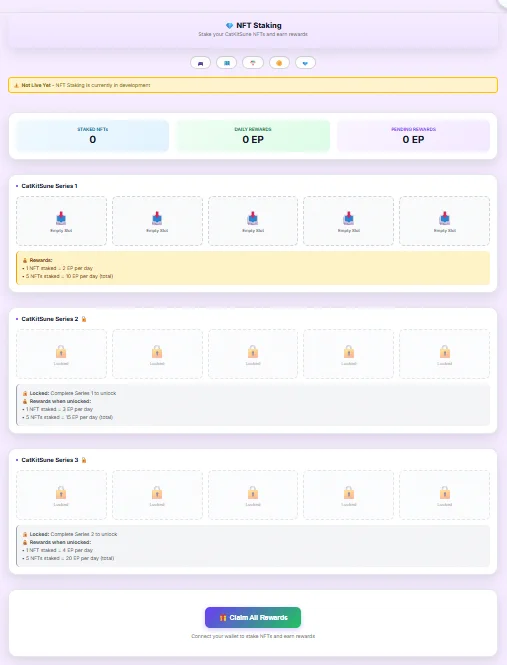Click the Staked NFTs stat card
507x665 pixels.
tap(92, 136)
